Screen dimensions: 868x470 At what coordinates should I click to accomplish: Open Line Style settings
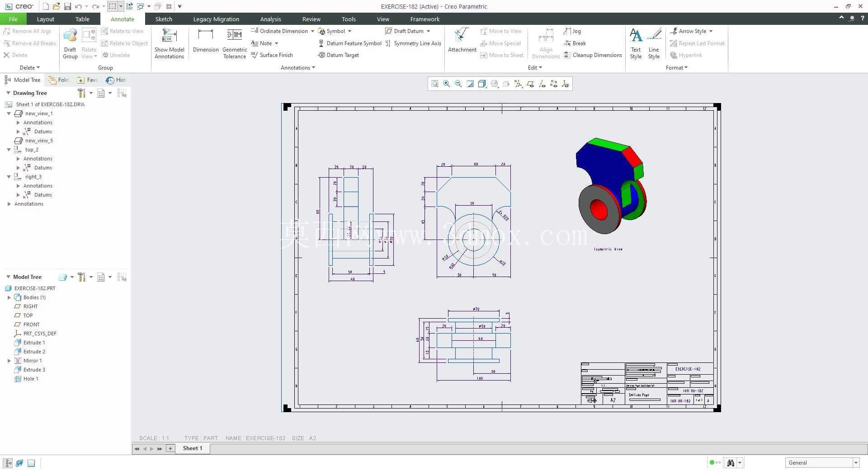click(654, 43)
